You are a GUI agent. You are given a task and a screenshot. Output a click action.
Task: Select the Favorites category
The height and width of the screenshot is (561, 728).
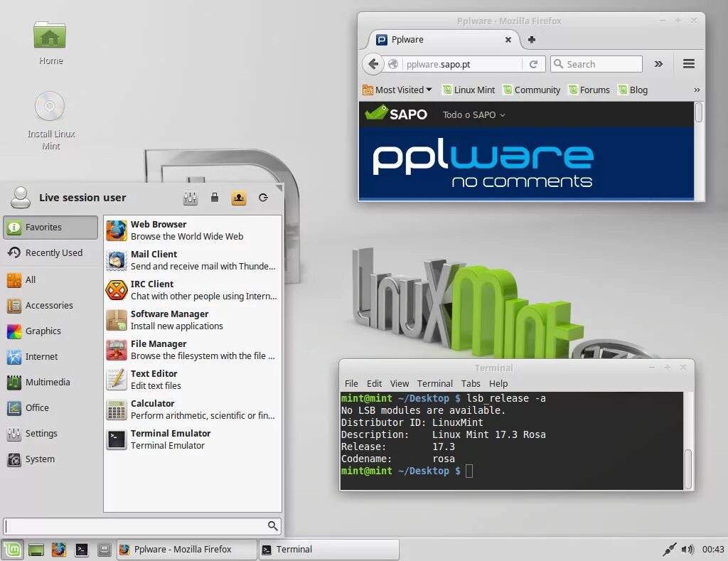pos(50,228)
